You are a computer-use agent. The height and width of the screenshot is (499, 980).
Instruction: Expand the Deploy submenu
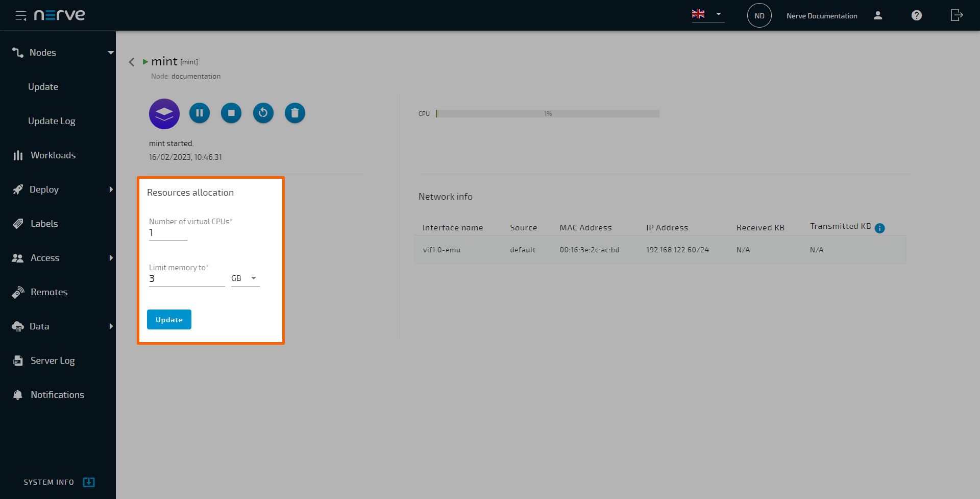pos(111,189)
